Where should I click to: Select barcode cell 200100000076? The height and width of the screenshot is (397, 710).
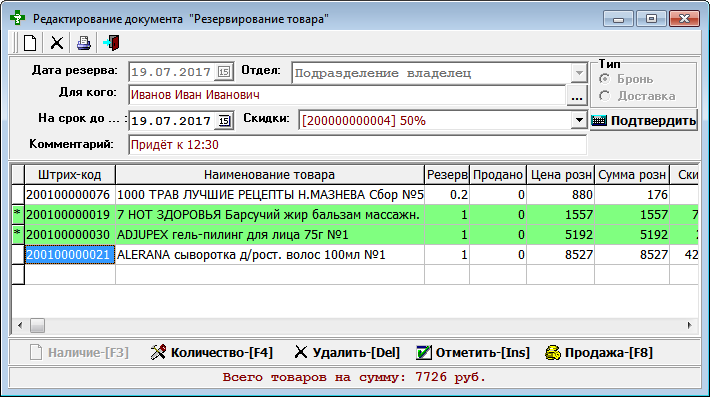tap(70, 195)
